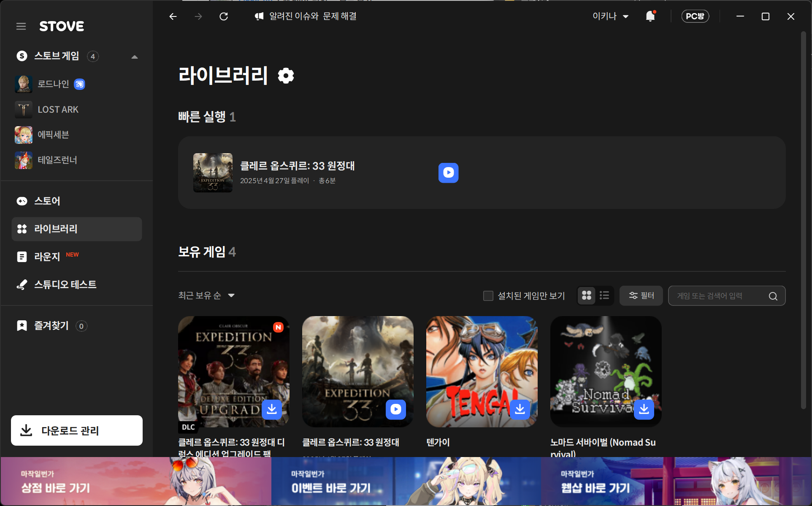This screenshot has width=812, height=506.
Task: Open 다운로드 관리 download manager
Action: (77, 430)
